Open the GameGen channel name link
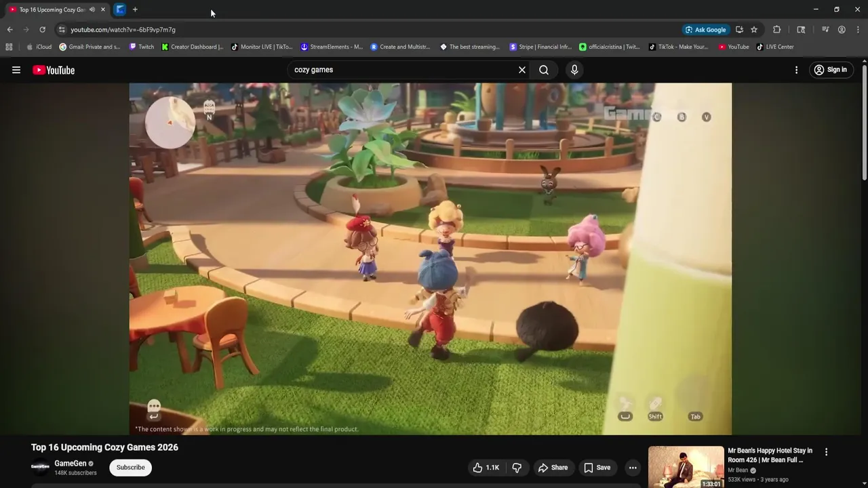The height and width of the screenshot is (488, 868). [x=71, y=464]
